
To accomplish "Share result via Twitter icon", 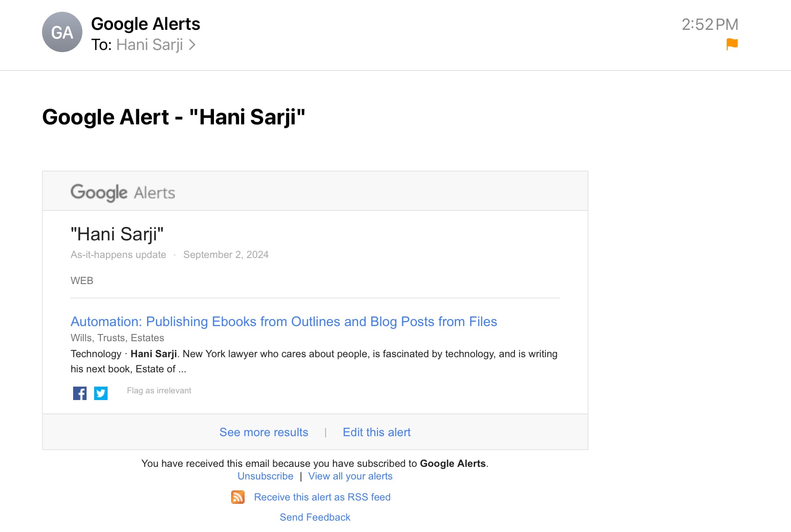I will click(x=101, y=393).
